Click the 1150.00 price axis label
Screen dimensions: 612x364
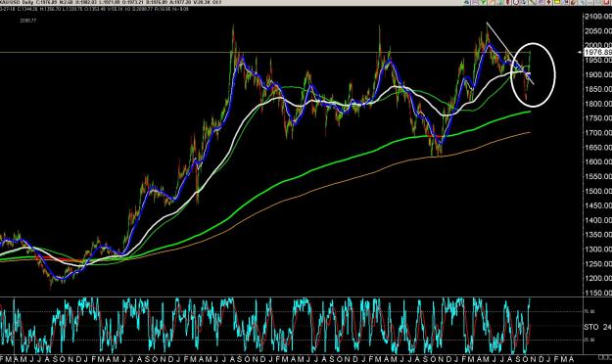point(598,293)
